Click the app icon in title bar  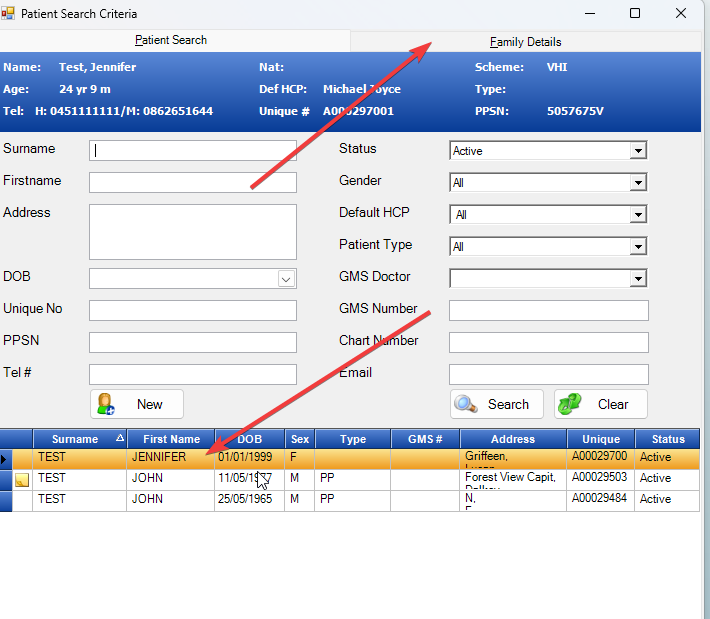click(x=11, y=14)
